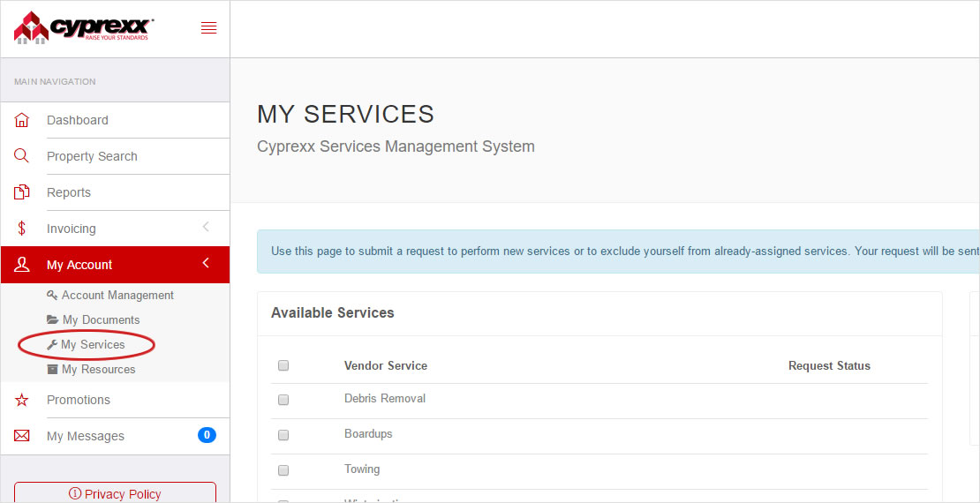Click the Dashboard house icon
Screen dimensions: 980x503
(22, 120)
